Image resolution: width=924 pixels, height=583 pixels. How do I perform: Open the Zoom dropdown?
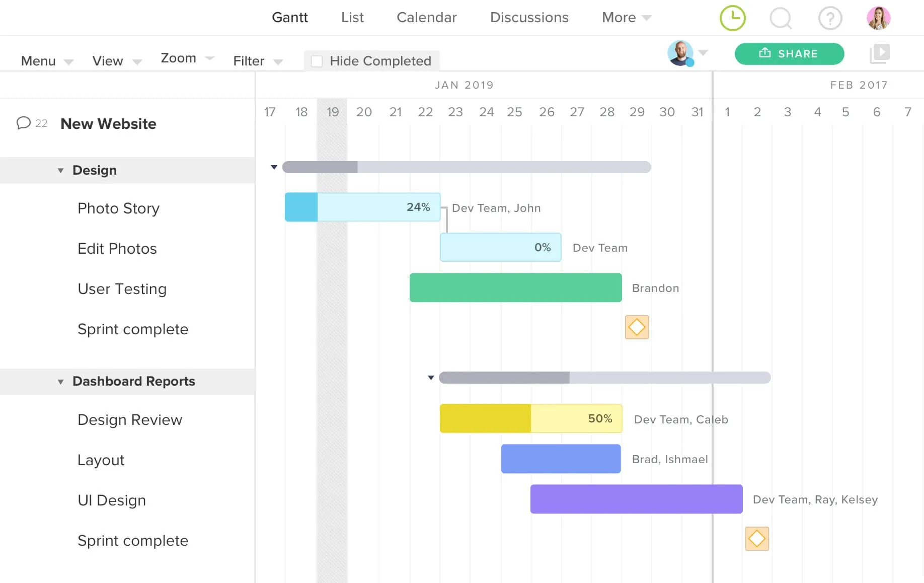186,59
